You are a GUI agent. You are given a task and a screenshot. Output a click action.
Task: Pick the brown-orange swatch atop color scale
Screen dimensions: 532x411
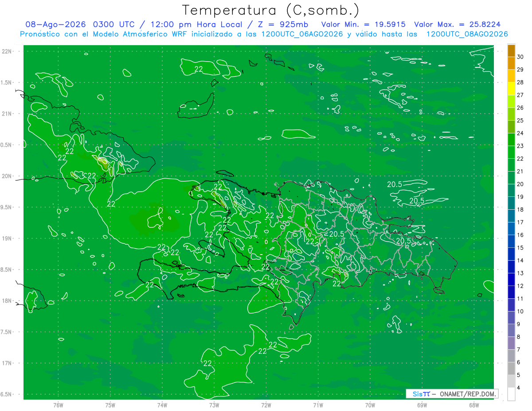pyautogui.click(x=511, y=51)
